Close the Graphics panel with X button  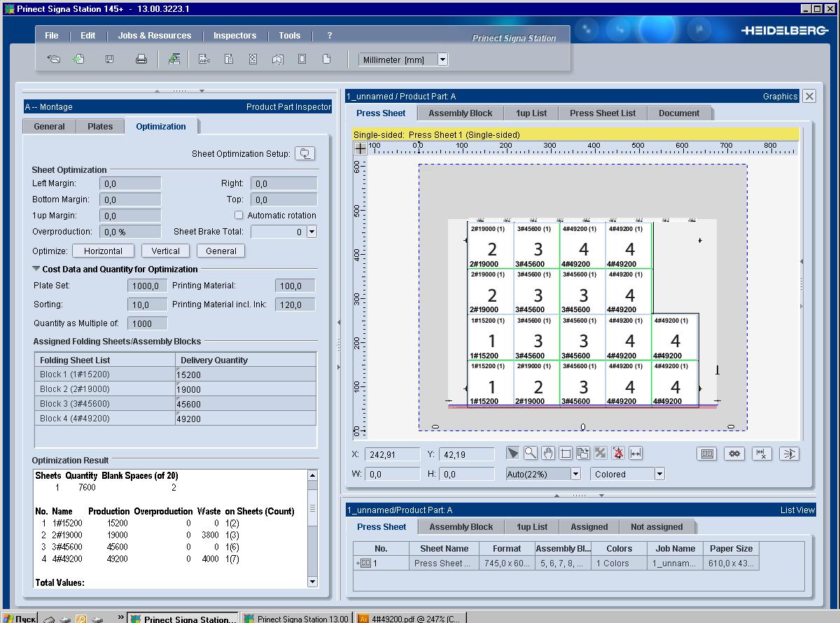coord(809,97)
